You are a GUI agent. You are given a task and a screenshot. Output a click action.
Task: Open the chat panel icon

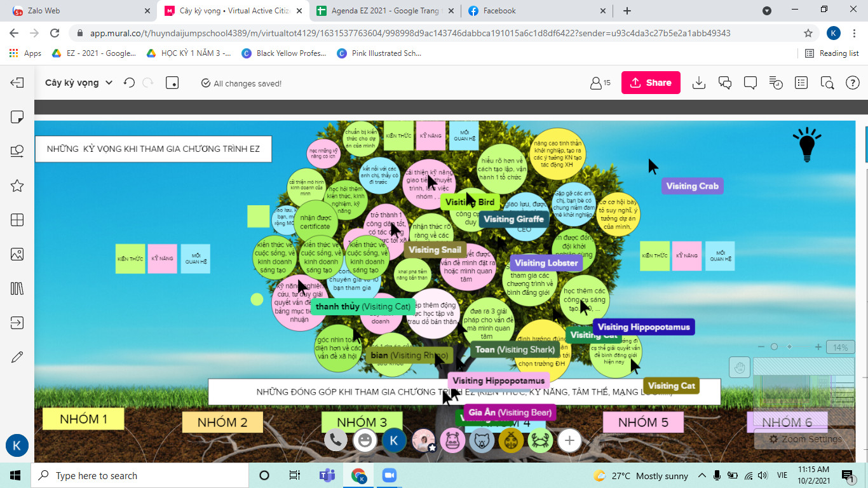pyautogui.click(x=725, y=83)
